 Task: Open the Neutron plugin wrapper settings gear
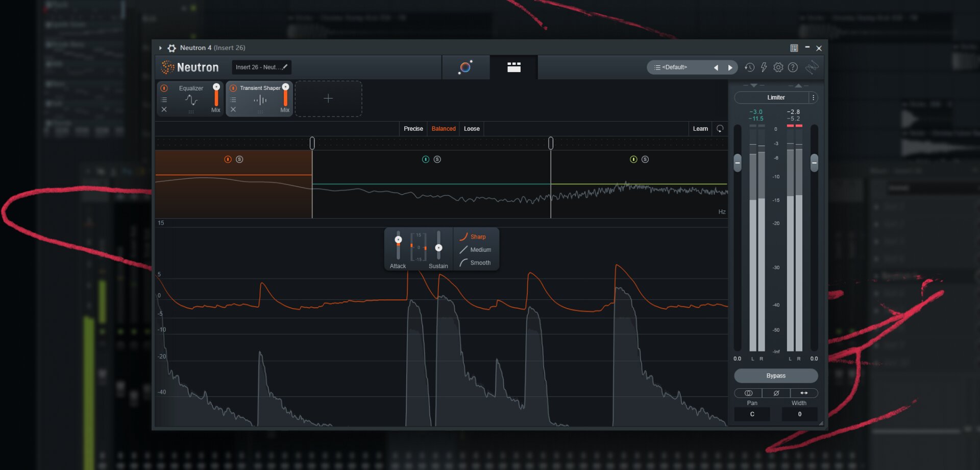pos(172,48)
